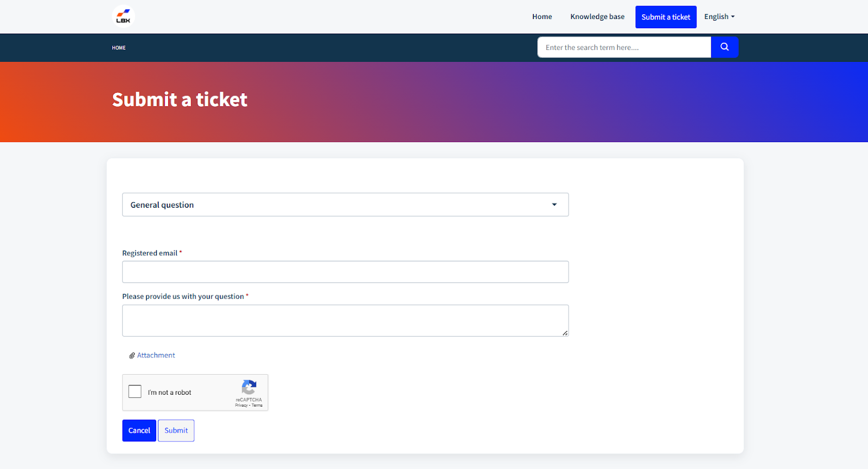The image size is (868, 469).
Task: Open the reCAPTCHA Terms link
Action: point(257,406)
